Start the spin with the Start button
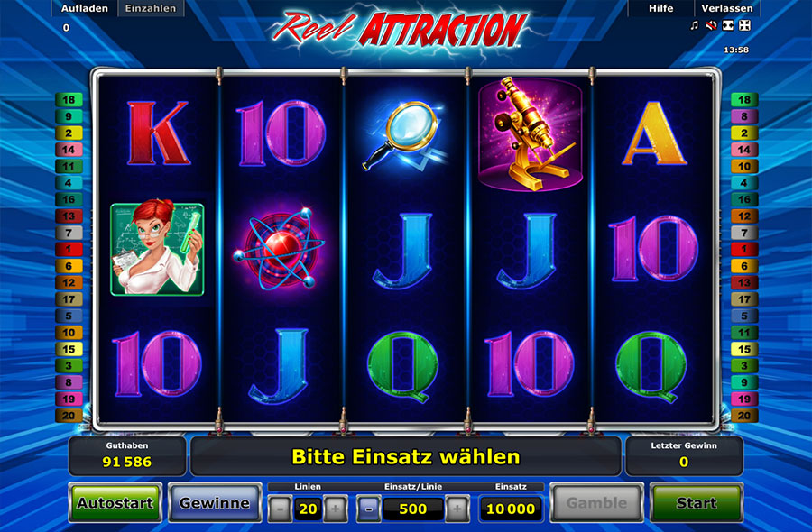Image resolution: width=812 pixels, height=532 pixels. click(697, 502)
